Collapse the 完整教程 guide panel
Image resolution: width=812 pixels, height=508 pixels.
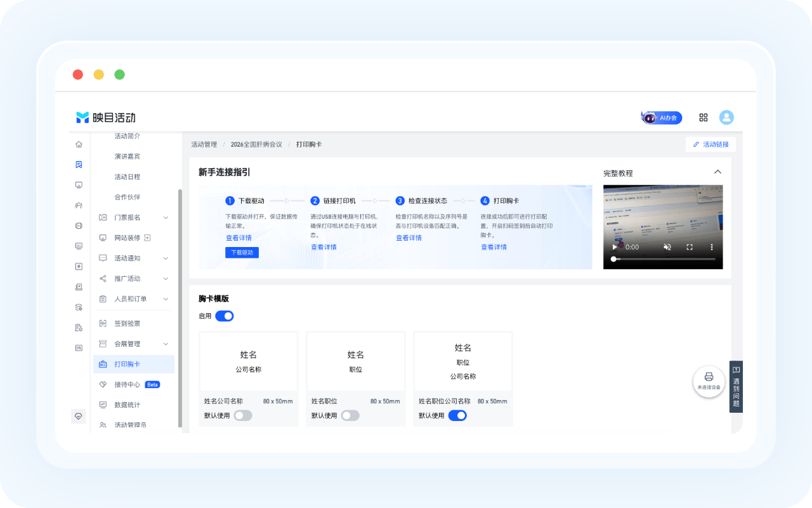[x=717, y=172]
